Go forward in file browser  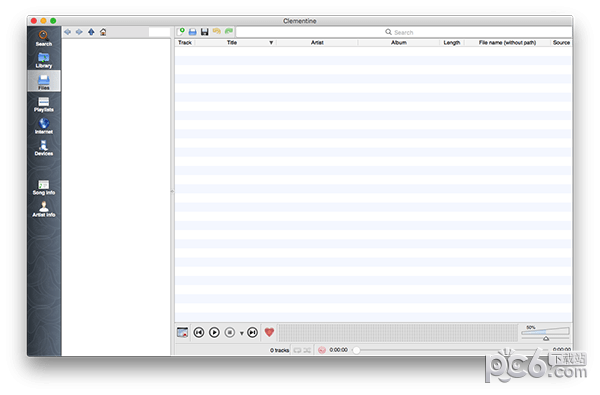coord(79,32)
